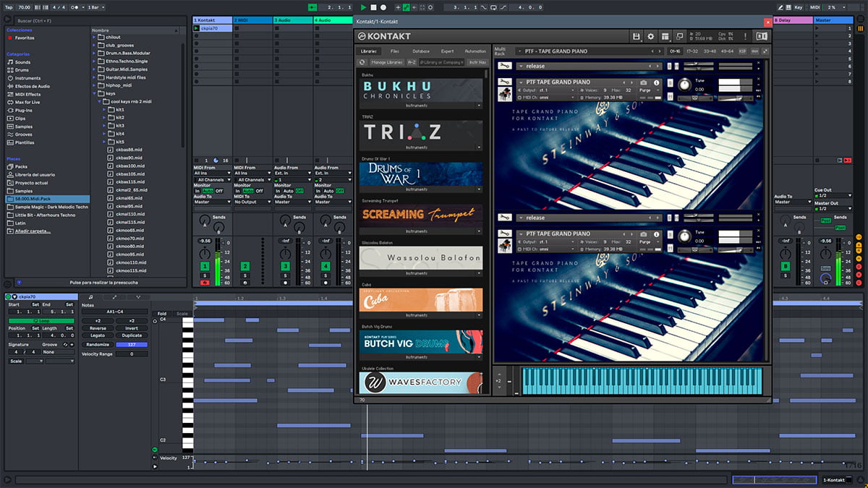Select Drums category in browser
Screen dimensions: 868x488
pyautogui.click(x=22, y=70)
